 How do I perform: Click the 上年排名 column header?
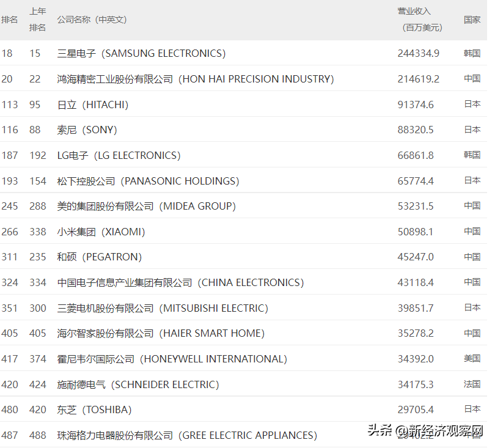(x=37, y=20)
